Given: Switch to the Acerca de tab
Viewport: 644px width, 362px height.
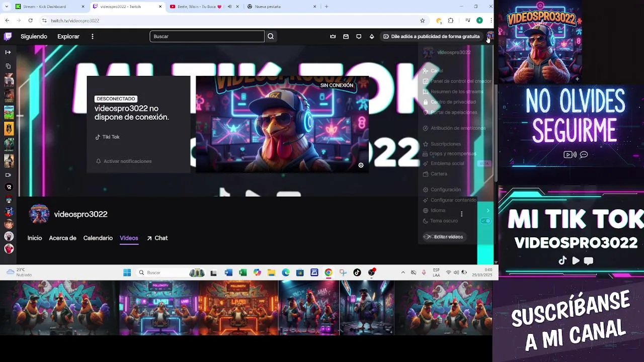Looking at the screenshot, I should click(x=62, y=238).
